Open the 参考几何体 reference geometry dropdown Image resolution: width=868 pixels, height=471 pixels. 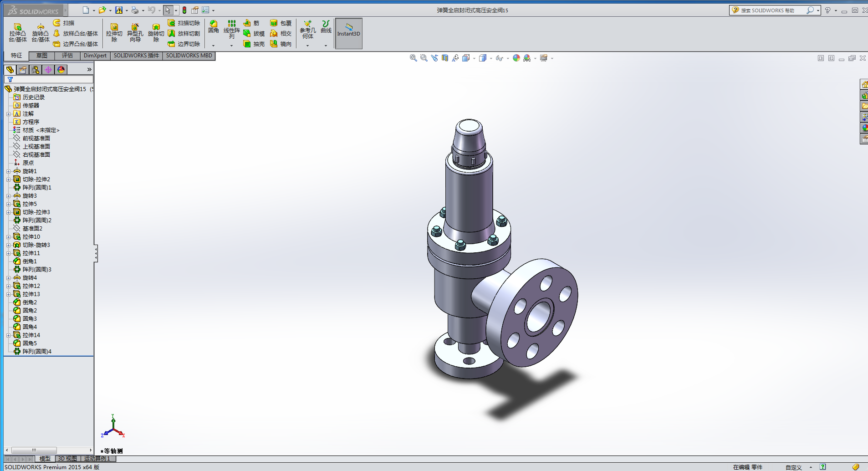point(307,46)
